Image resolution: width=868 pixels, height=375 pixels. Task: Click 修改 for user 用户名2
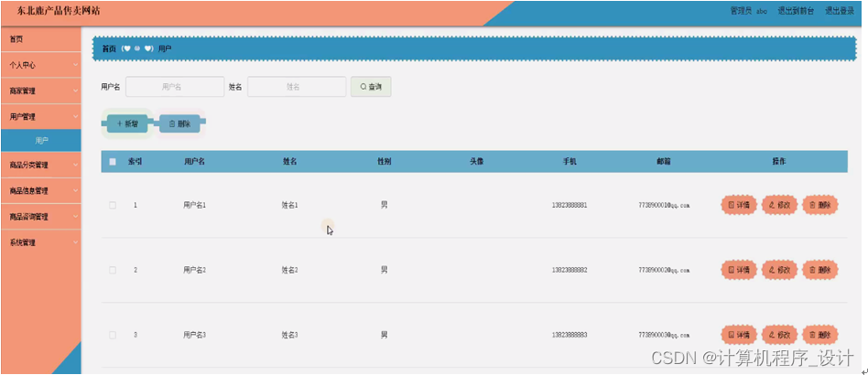(779, 270)
